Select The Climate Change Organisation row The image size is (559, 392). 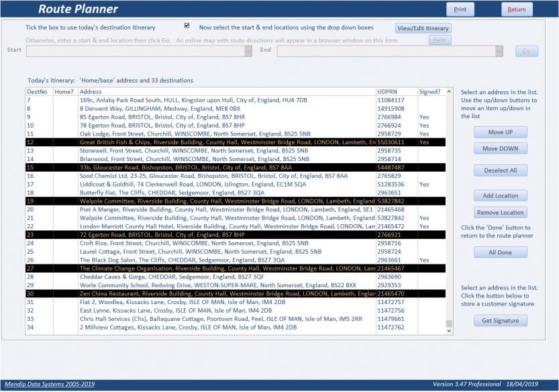pos(236,268)
